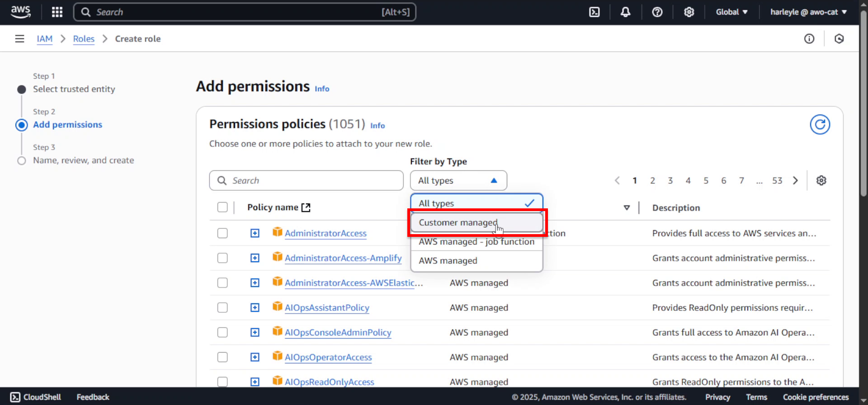Screen dimensions: 868x405
Task: Check the AdministratorAccess-Amplify checkbox
Action: tap(222, 258)
